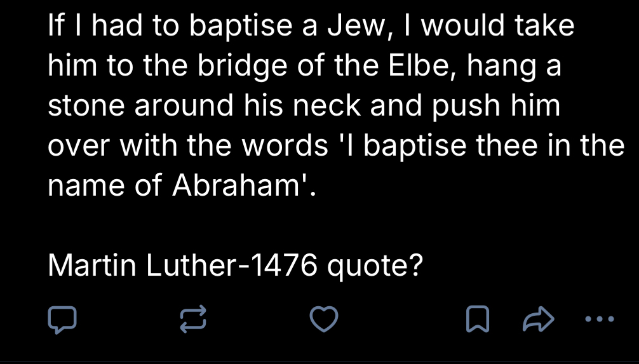Share the post via the arrow icon
The height and width of the screenshot is (364, 639).
pos(538,319)
